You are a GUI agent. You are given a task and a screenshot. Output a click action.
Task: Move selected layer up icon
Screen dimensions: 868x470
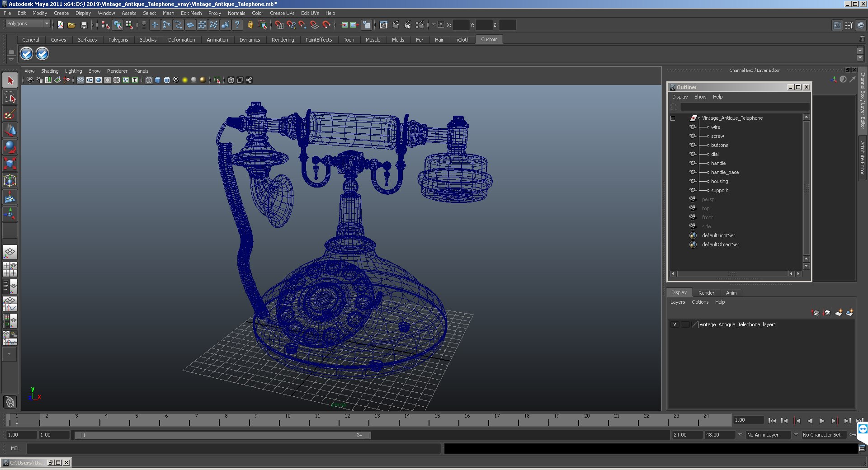click(x=816, y=313)
